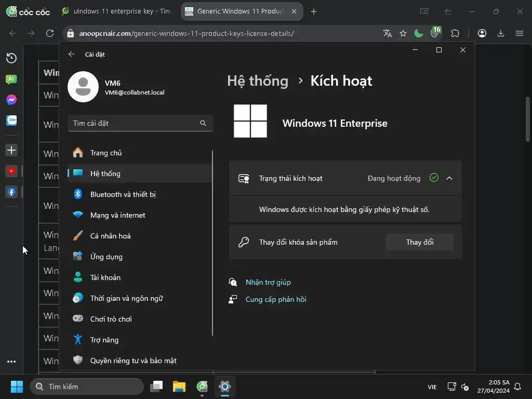Viewport: 532px width, 399px height.
Task: Open Zalo in browser sidebar
Action: (11, 120)
